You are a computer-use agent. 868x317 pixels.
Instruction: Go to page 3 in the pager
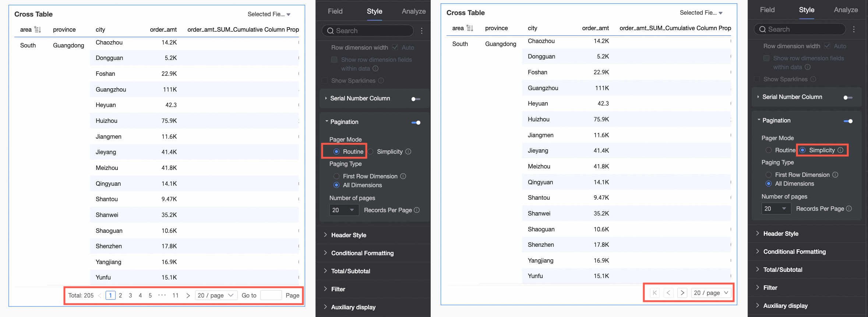[130, 295]
